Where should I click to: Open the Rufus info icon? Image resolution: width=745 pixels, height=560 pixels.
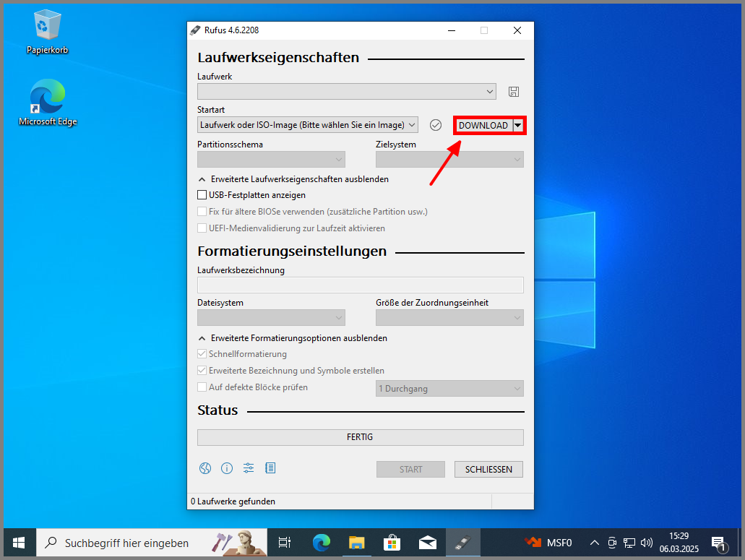[227, 468]
